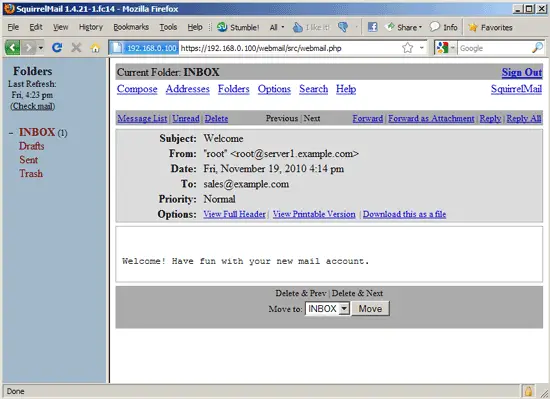
Task: Open the View menu
Action: (60, 27)
